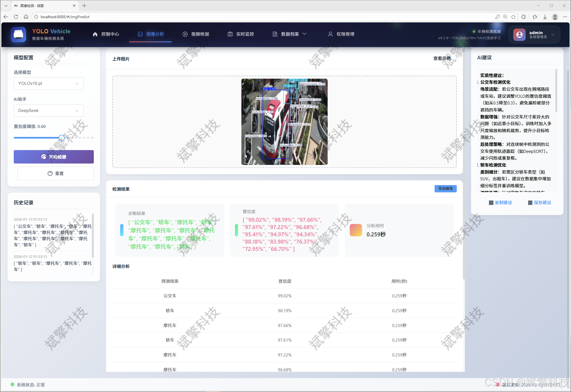Viewport: 571px width, 392px height.
Task: Click the 保存建议 save suggestion icon
Action: (530, 203)
